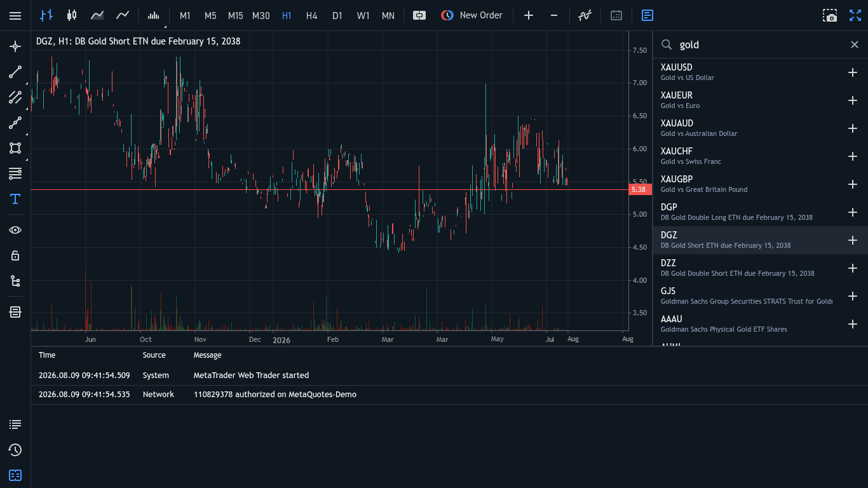
Task: Toggle lock on drawn objects
Action: [x=15, y=255]
